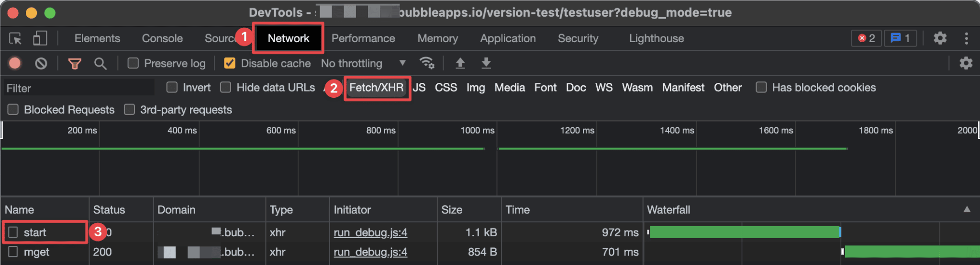Click the Waterfall column sort arrow
This screenshot has width=980, height=265.
click(x=967, y=209)
